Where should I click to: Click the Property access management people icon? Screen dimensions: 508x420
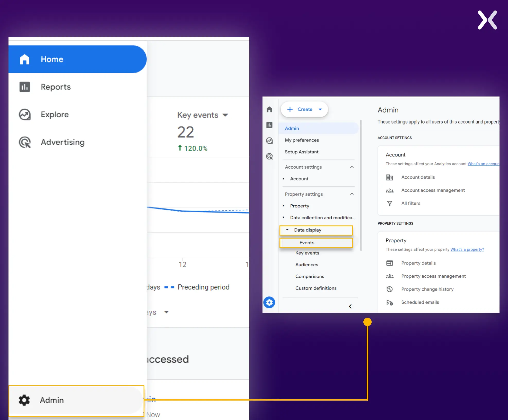[x=390, y=276]
